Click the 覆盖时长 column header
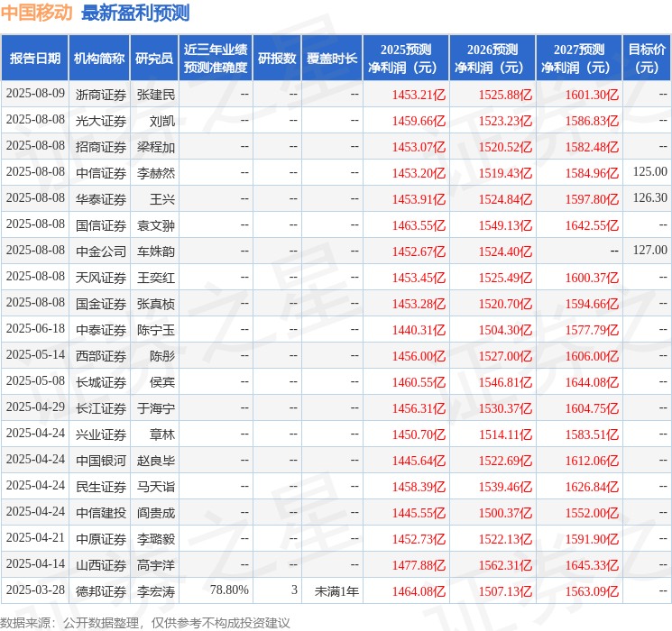The image size is (672, 631). tap(332, 59)
